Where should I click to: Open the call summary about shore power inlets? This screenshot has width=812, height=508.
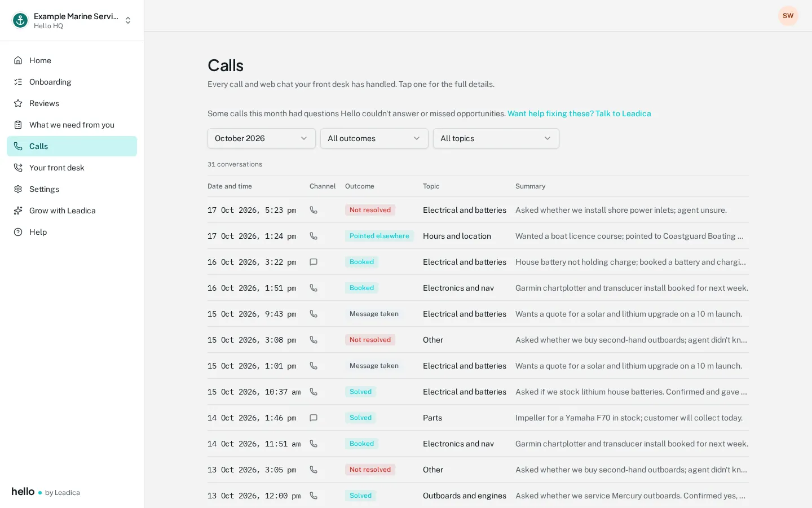coord(621,210)
